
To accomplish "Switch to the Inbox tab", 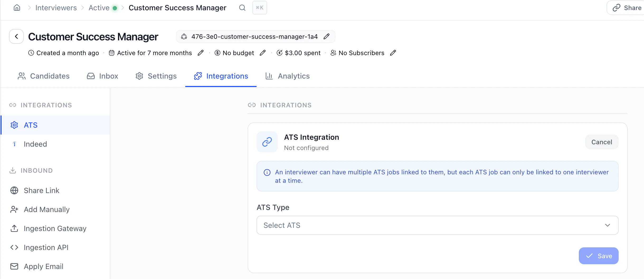I will pos(102,76).
